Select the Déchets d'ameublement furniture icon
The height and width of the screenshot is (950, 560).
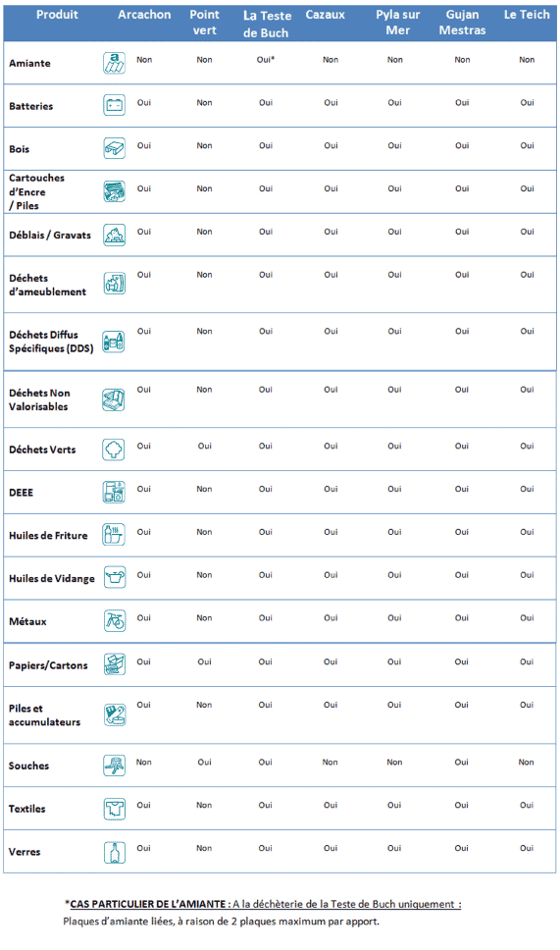pyautogui.click(x=114, y=284)
